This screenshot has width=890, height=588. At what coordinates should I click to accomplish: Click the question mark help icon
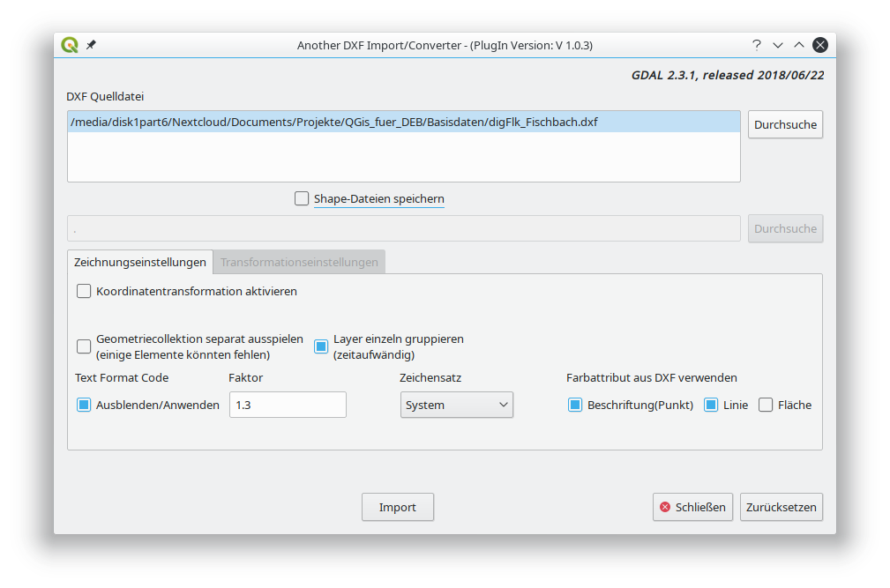756,45
